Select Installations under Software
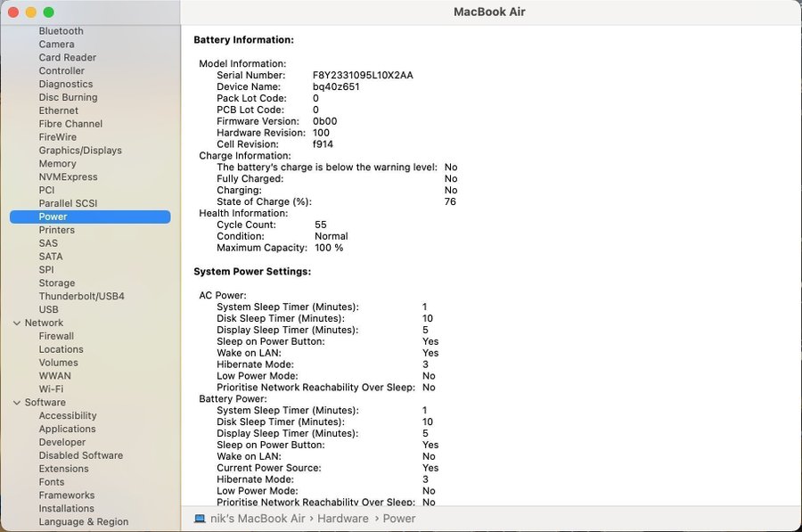The width and height of the screenshot is (802, 532). (67, 509)
